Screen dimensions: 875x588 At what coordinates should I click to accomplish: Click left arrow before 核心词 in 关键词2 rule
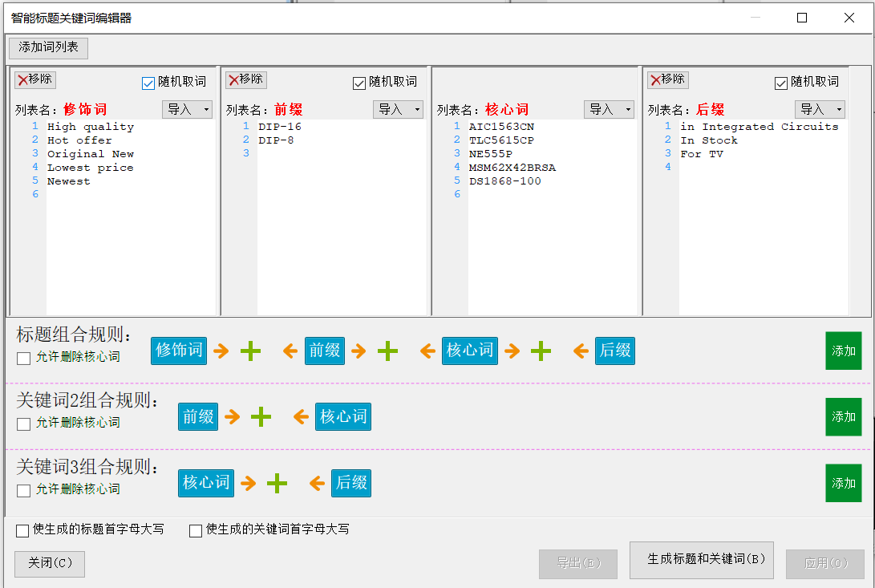click(302, 416)
